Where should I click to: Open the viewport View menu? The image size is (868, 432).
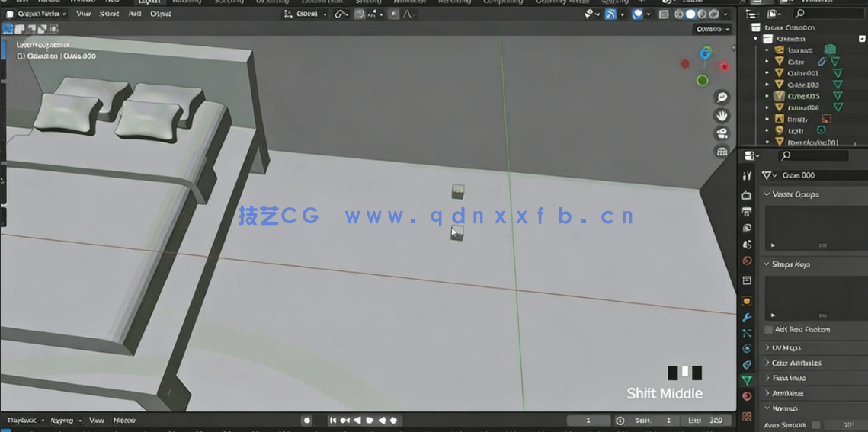click(x=84, y=14)
